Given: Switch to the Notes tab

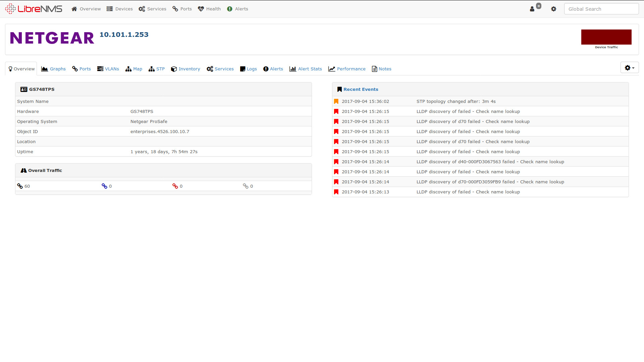Looking at the screenshot, I should click(382, 69).
